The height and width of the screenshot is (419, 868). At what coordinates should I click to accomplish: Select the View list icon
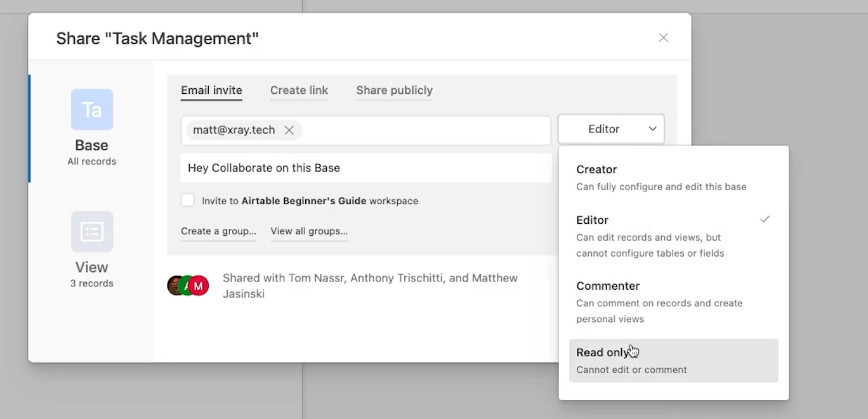click(92, 231)
